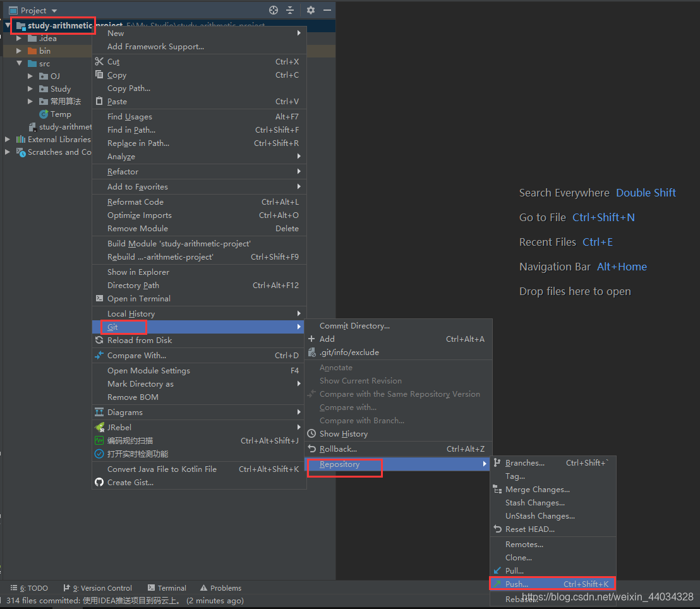
Task: Click the Copy icon in context menu
Action: point(99,75)
